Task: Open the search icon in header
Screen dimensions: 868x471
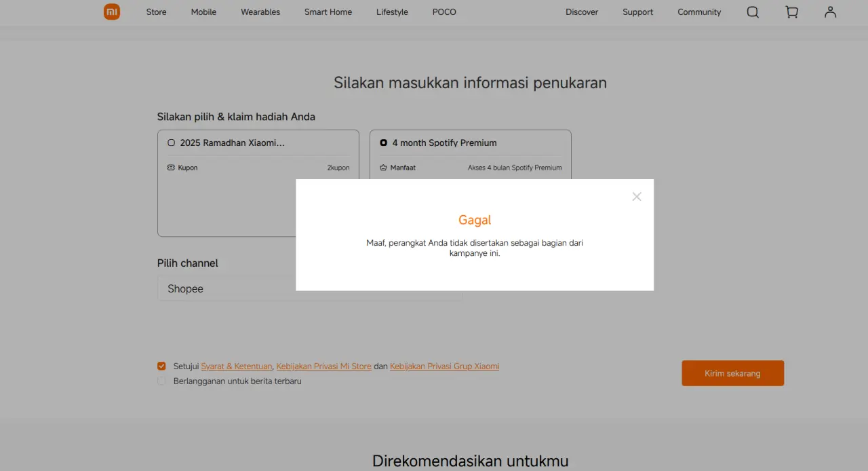Action: point(753,12)
